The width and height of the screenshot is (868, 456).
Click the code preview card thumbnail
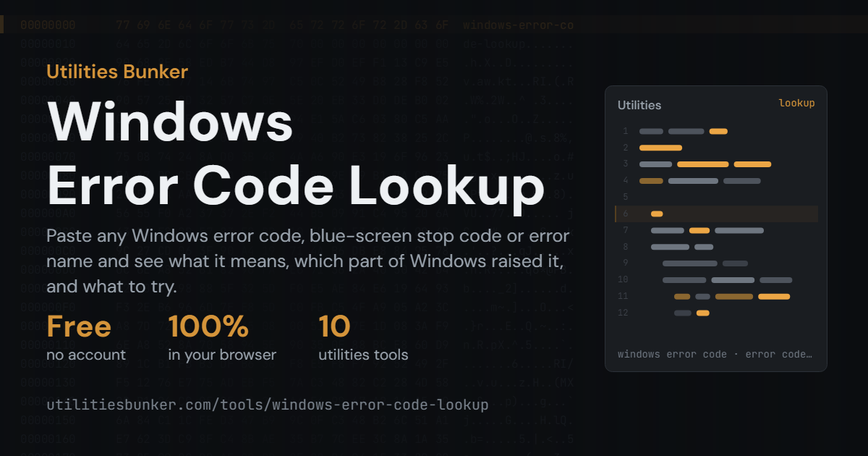[716, 229]
